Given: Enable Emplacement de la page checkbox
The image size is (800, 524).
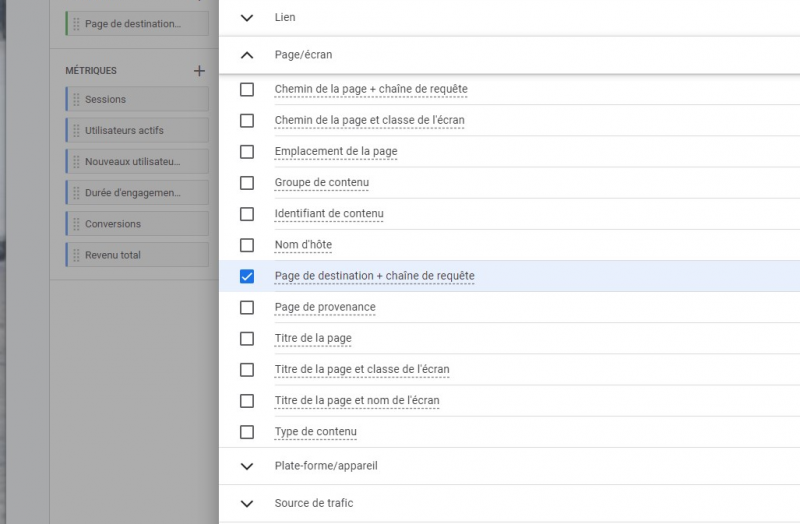Looking at the screenshot, I should [247, 152].
